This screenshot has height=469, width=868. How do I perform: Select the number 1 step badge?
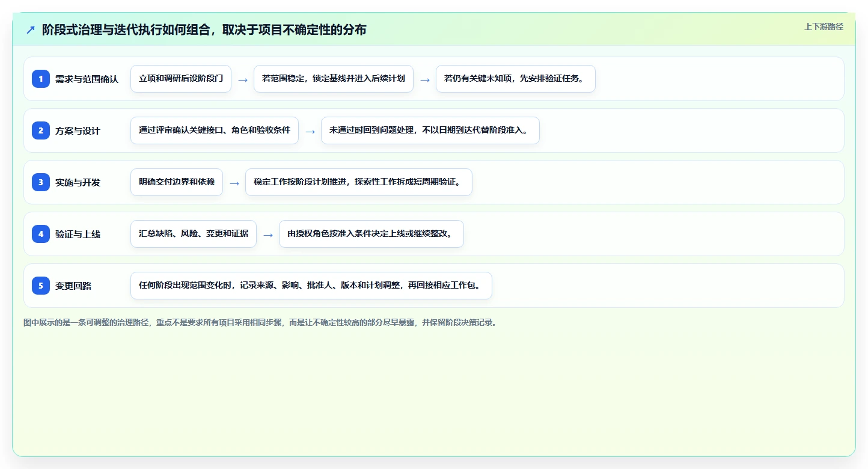[41, 79]
